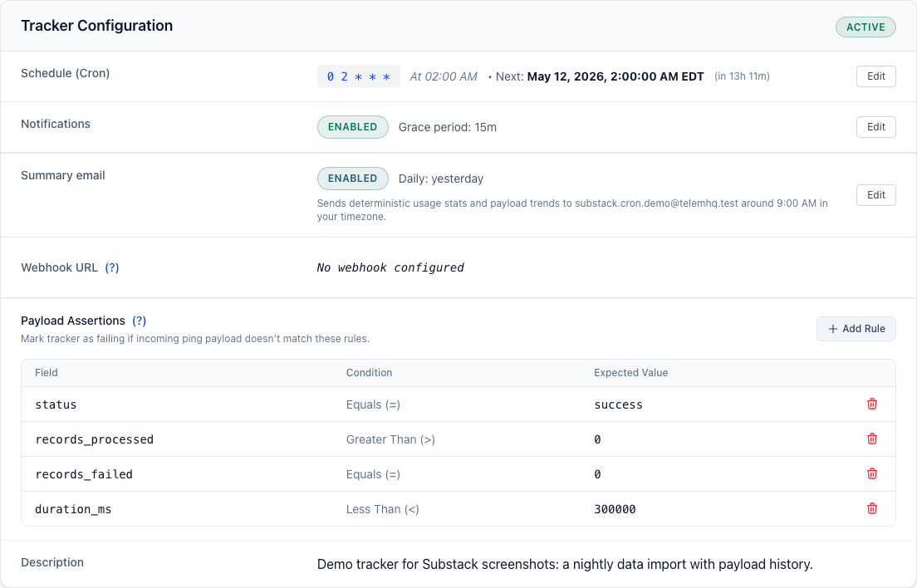This screenshot has height=588, width=917.
Task: Click the Demo tracker description text
Action: pos(565,564)
